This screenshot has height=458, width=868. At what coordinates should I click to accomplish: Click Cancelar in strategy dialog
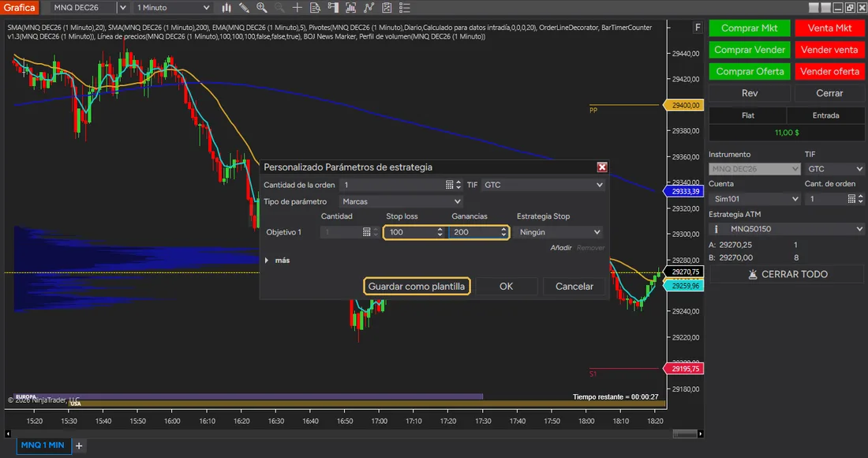(x=574, y=287)
